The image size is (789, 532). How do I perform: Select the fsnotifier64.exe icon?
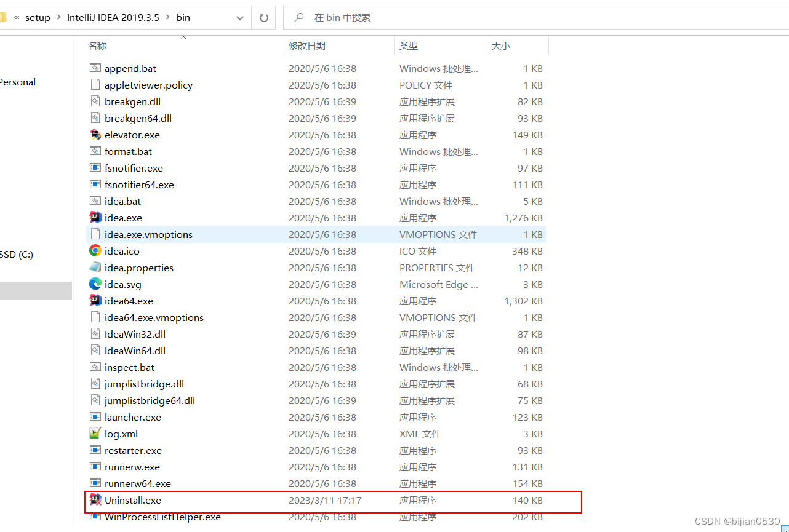point(95,185)
